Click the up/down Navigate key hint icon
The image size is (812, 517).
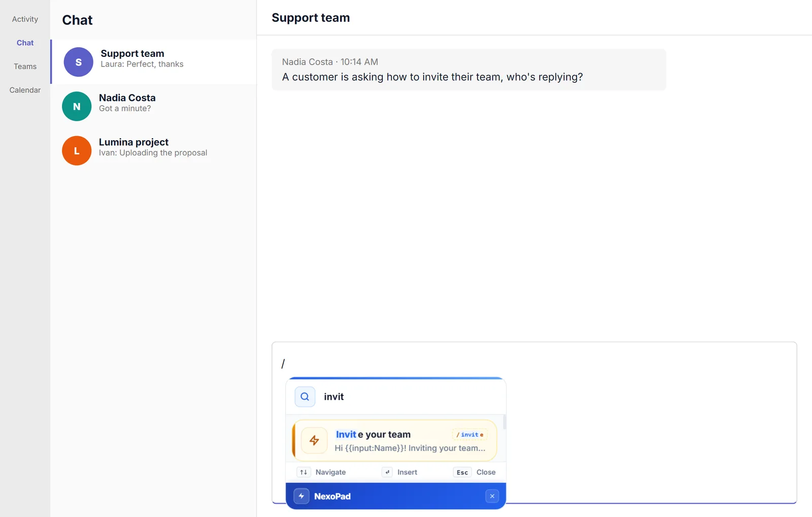point(303,472)
